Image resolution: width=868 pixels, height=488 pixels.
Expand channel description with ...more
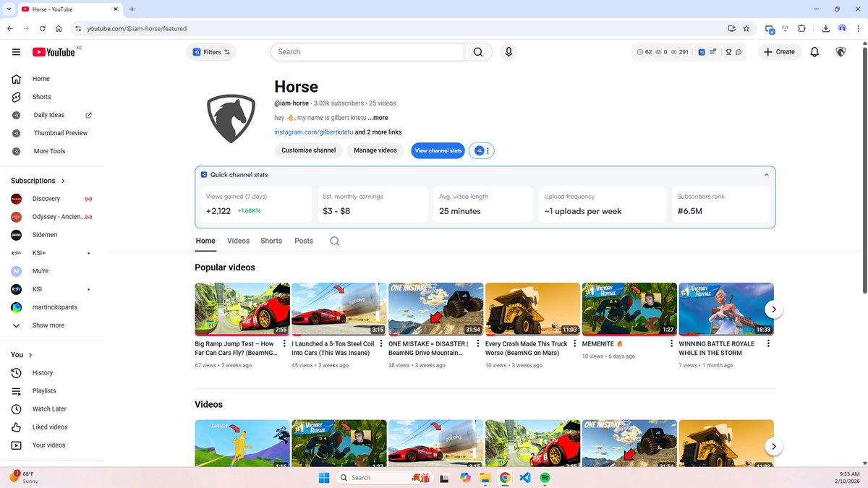pos(378,118)
